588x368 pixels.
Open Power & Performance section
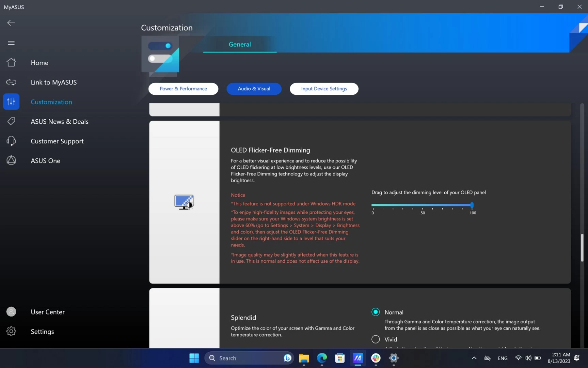tap(183, 89)
